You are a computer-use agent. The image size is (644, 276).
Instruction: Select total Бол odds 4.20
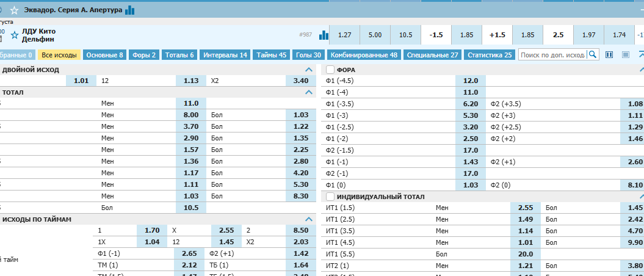point(301,173)
